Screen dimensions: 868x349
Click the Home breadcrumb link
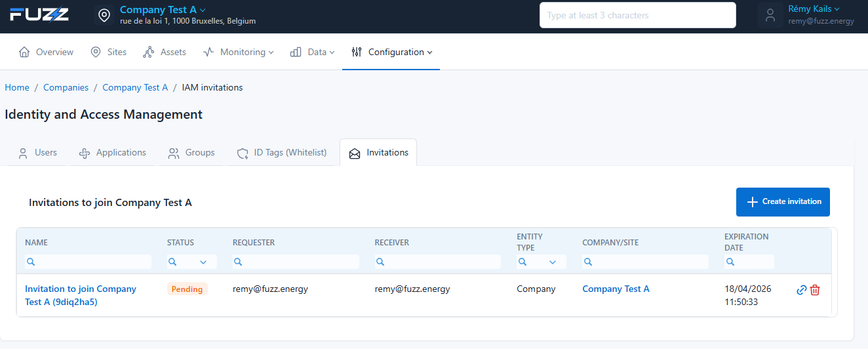click(17, 87)
